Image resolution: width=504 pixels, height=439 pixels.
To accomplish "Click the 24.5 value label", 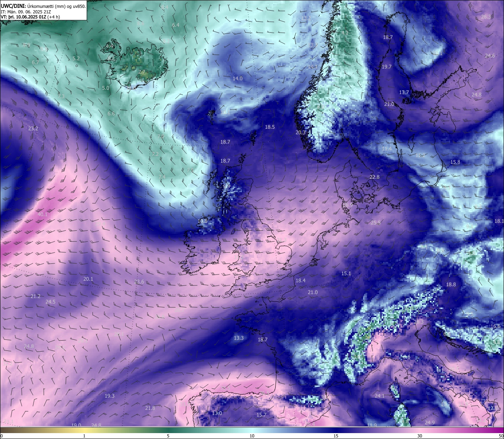I will click(x=50, y=302).
